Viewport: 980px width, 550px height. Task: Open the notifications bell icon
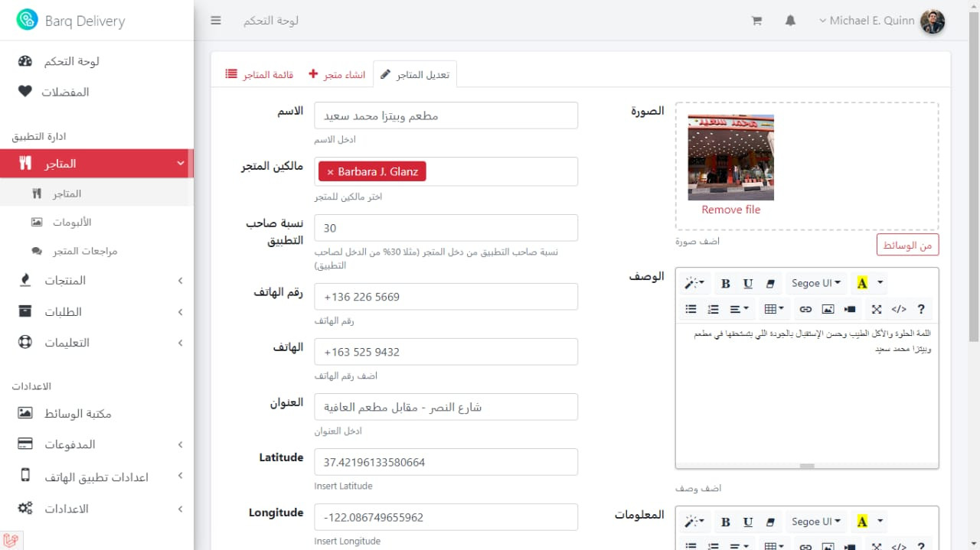(790, 21)
